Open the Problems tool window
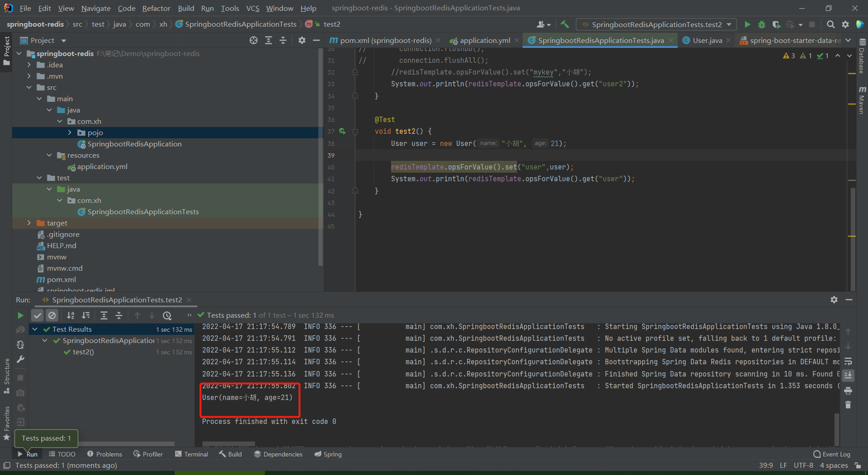Image resolution: width=868 pixels, height=475 pixels. coord(104,454)
